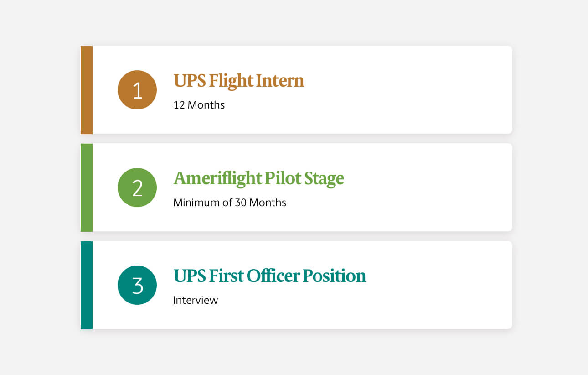Image resolution: width=588 pixels, height=375 pixels.
Task: Click the orange accent bar on step one
Action: coord(87,90)
